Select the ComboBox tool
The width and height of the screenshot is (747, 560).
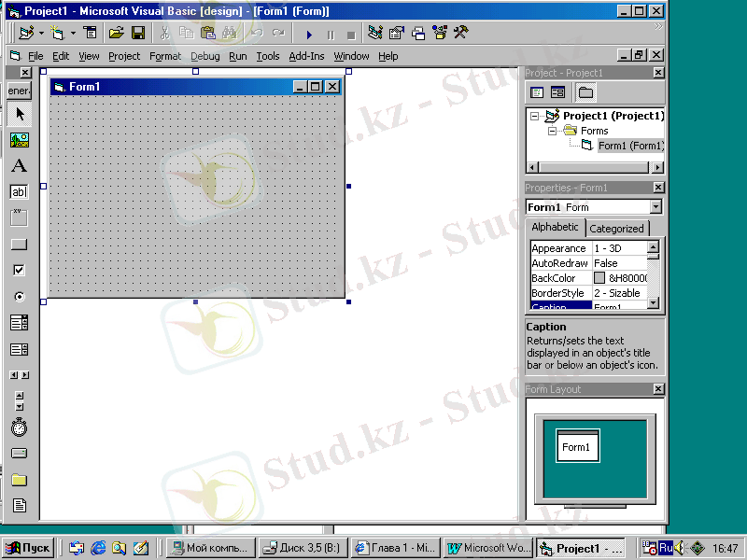pyautogui.click(x=19, y=323)
